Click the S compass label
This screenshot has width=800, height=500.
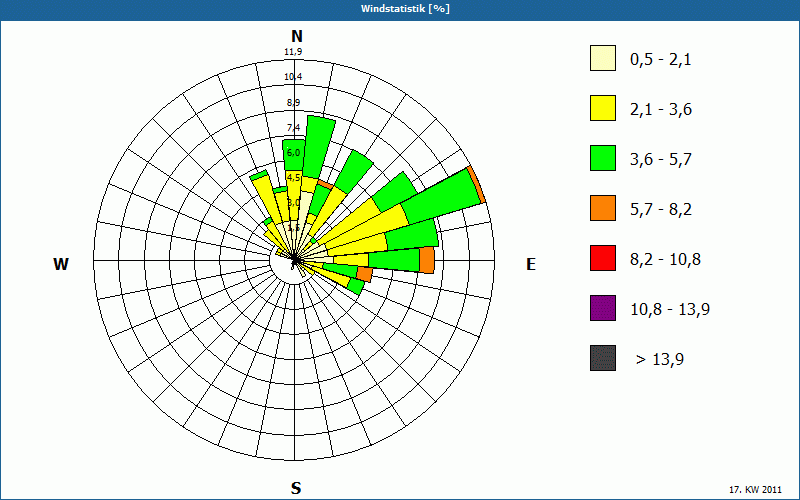click(296, 488)
